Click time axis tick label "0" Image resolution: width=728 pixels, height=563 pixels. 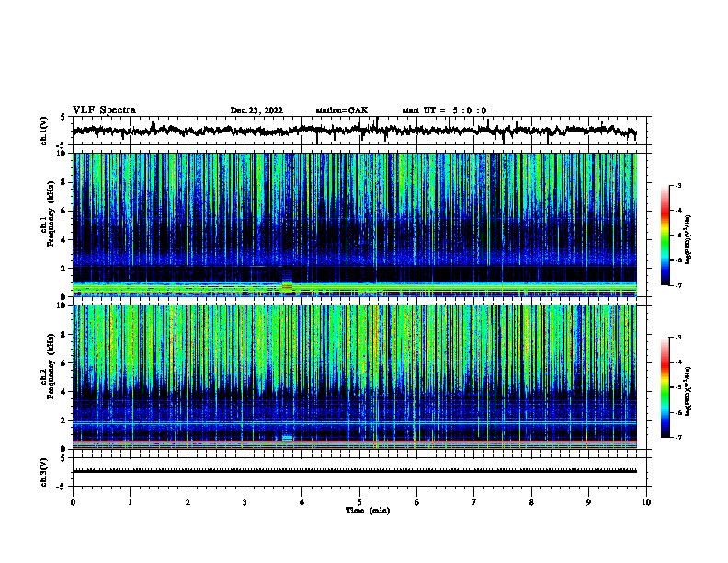point(73,502)
